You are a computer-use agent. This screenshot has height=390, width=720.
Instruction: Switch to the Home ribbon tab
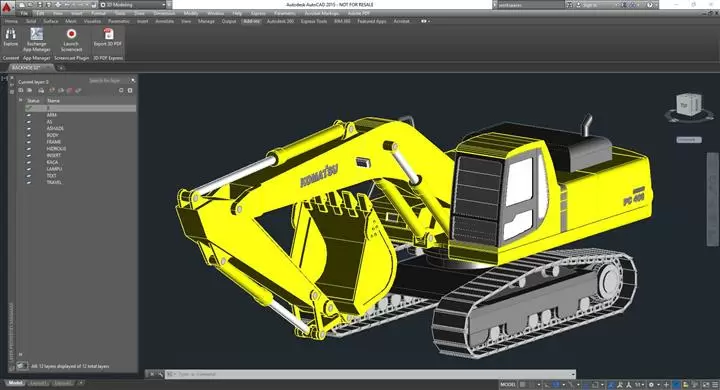(11, 21)
